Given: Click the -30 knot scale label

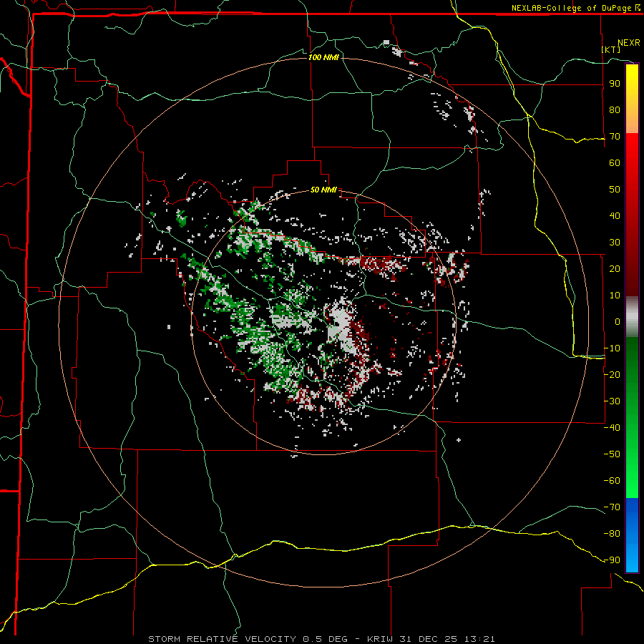Looking at the screenshot, I should (x=612, y=401).
